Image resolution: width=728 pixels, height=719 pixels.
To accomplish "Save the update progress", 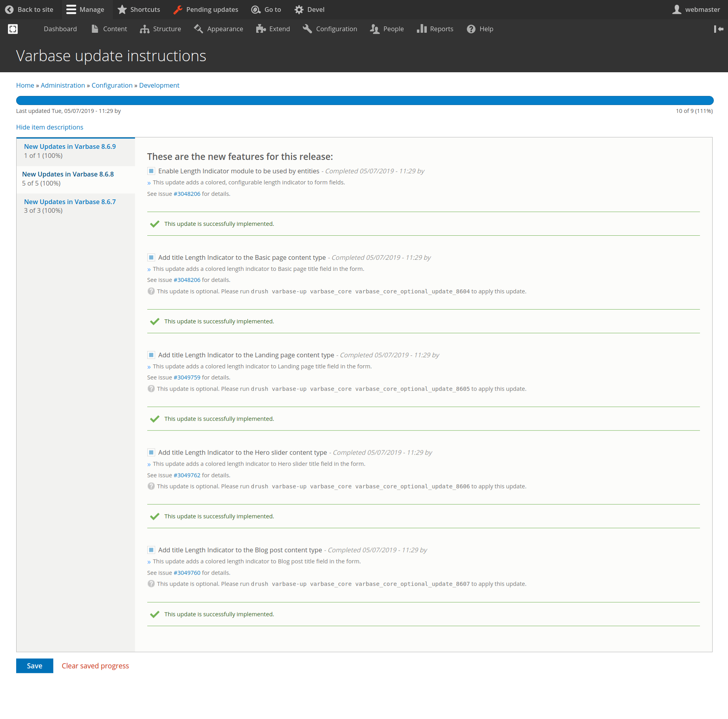I will pyautogui.click(x=34, y=665).
